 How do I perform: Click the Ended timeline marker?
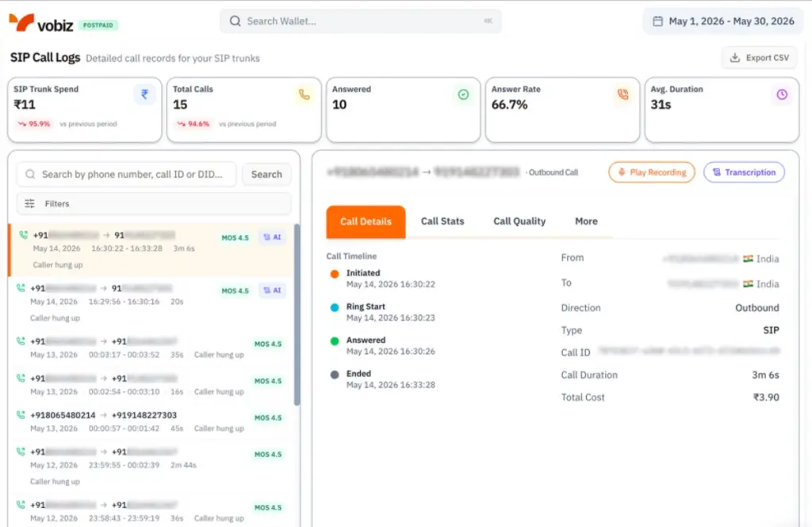(335, 374)
